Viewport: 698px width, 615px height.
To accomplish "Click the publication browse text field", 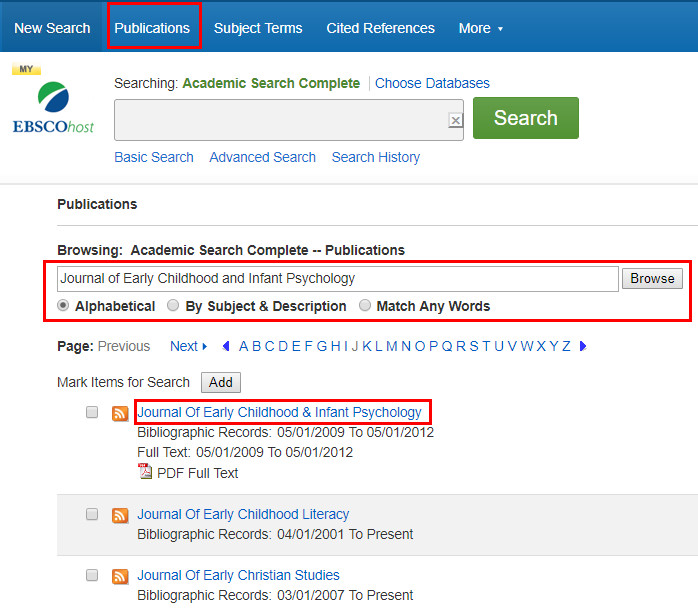I will (x=338, y=279).
